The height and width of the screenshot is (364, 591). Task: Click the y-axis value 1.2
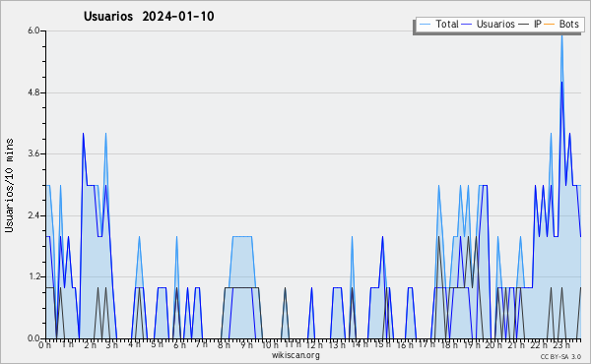[33, 276]
